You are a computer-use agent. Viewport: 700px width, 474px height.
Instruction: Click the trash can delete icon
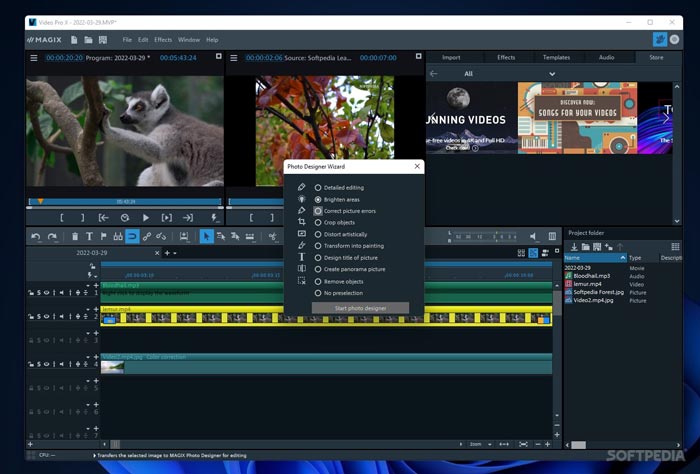tap(75, 237)
